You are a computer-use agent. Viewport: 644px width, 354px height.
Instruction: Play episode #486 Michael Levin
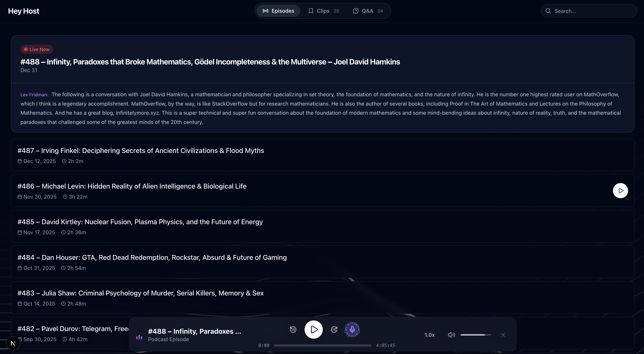pos(620,191)
